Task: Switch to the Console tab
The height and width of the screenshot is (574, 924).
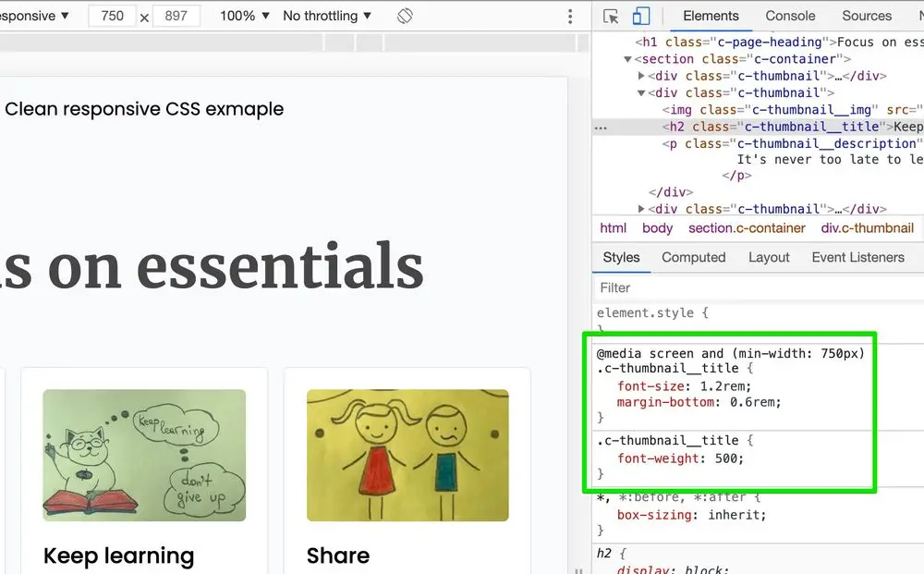Action: (x=790, y=16)
